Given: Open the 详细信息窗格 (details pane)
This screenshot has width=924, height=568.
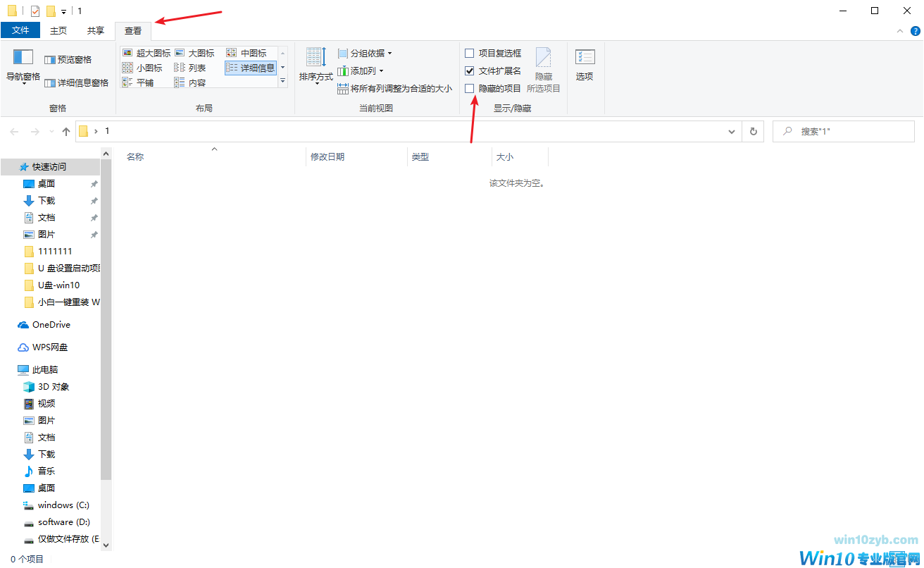Looking at the screenshot, I should pos(76,82).
